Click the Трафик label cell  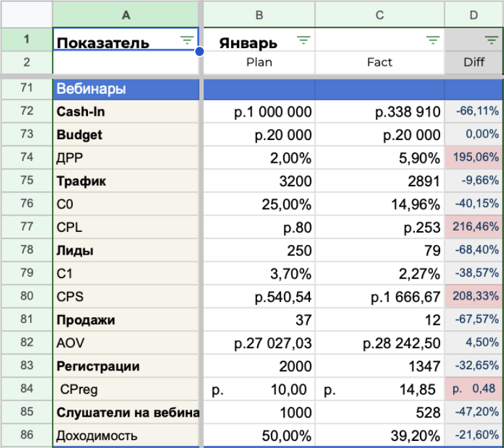(x=126, y=181)
